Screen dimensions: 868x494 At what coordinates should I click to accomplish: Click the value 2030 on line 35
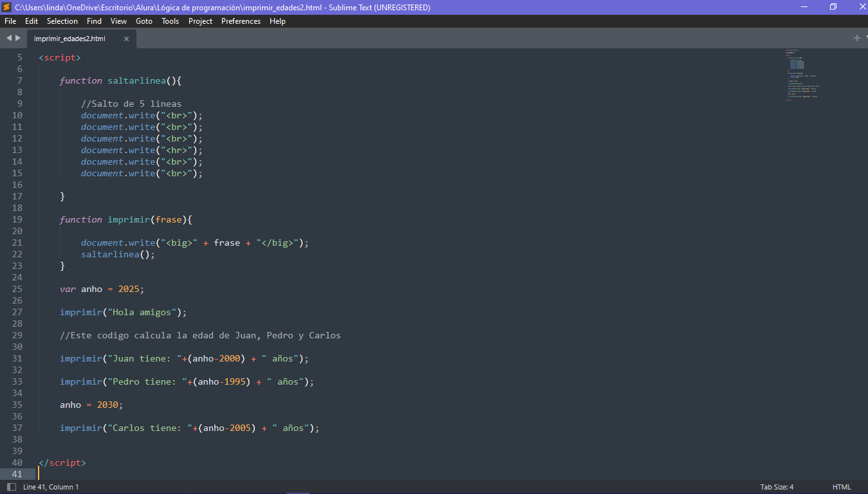point(107,405)
